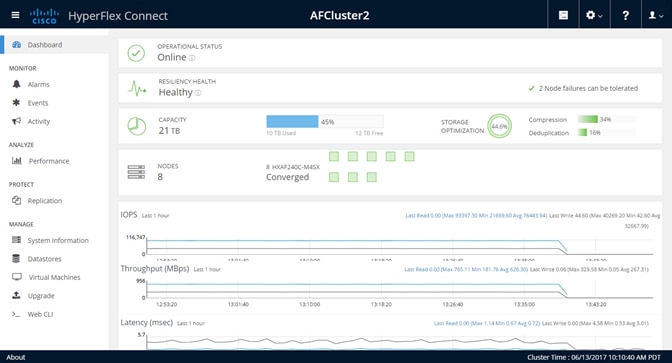Click the 45% capacity usage bar
This screenshot has width=672, height=363.
point(325,122)
